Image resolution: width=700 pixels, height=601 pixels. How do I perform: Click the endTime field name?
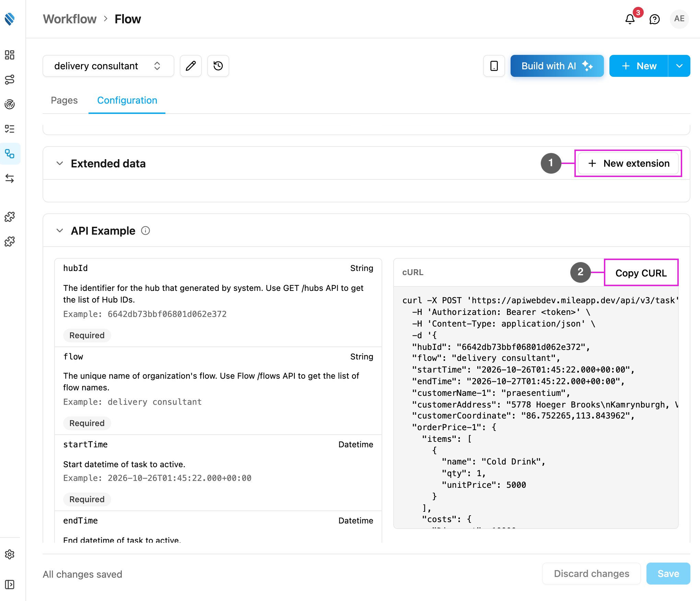pyautogui.click(x=80, y=520)
